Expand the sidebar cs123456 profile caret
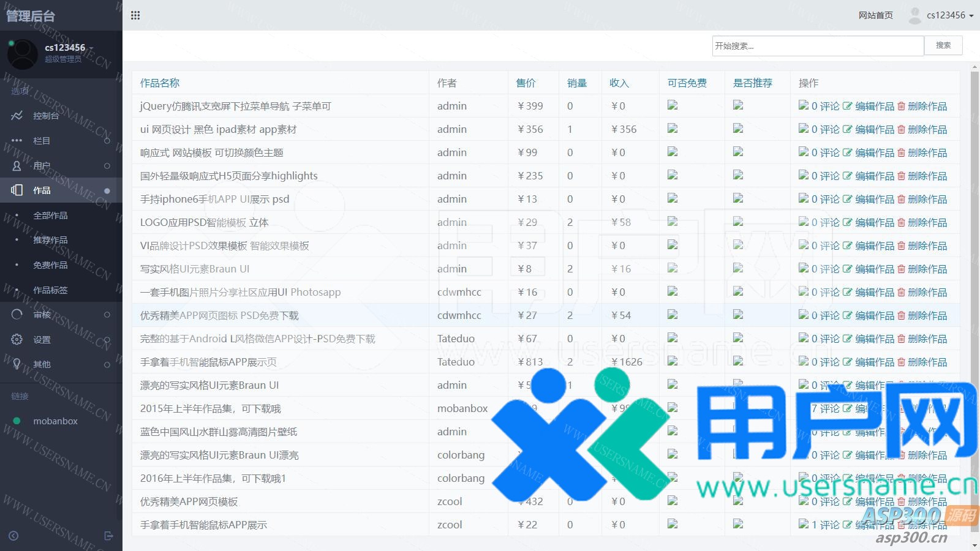 [x=91, y=48]
